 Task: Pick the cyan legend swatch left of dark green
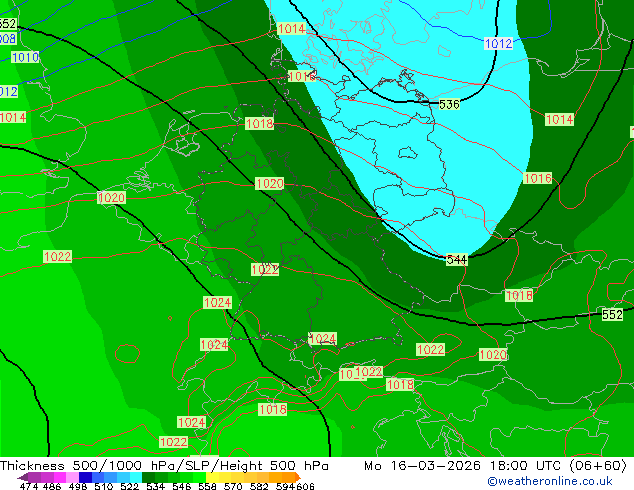[x=136, y=477]
